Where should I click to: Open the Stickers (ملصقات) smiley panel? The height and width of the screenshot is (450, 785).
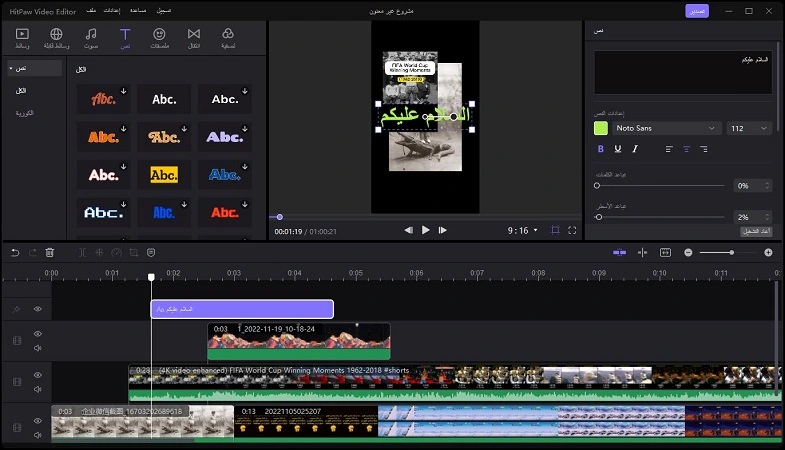(x=159, y=38)
